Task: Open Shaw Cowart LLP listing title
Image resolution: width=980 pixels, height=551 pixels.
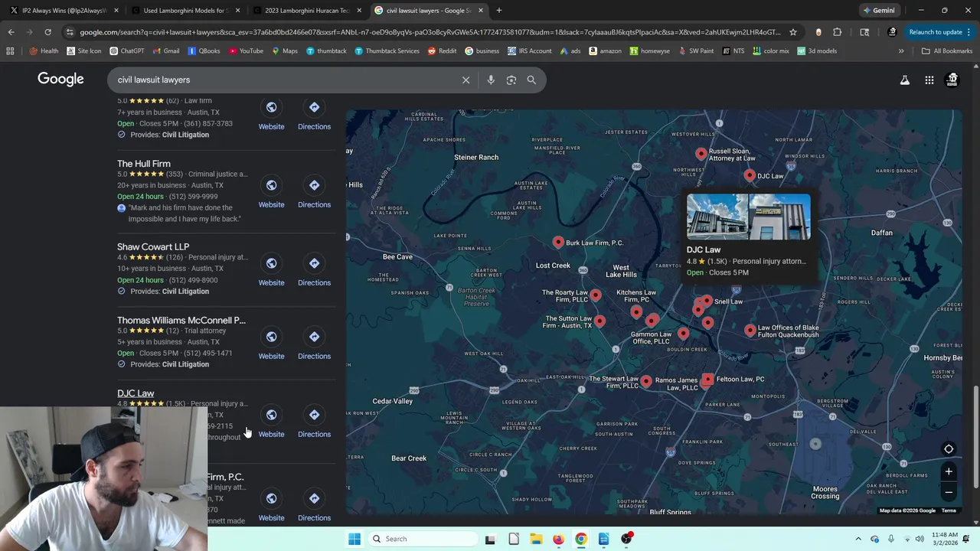Action: click(153, 247)
